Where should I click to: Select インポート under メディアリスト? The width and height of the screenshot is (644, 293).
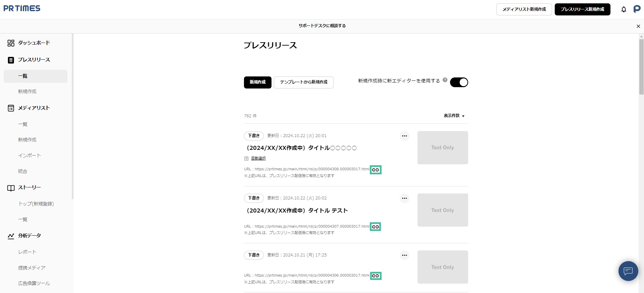[x=30, y=156]
